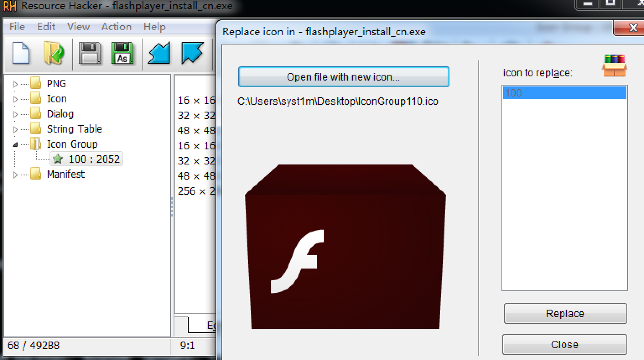Click the blue down-left arrow toolbar icon
Image resolution: width=644 pixels, height=360 pixels.
pos(159,53)
